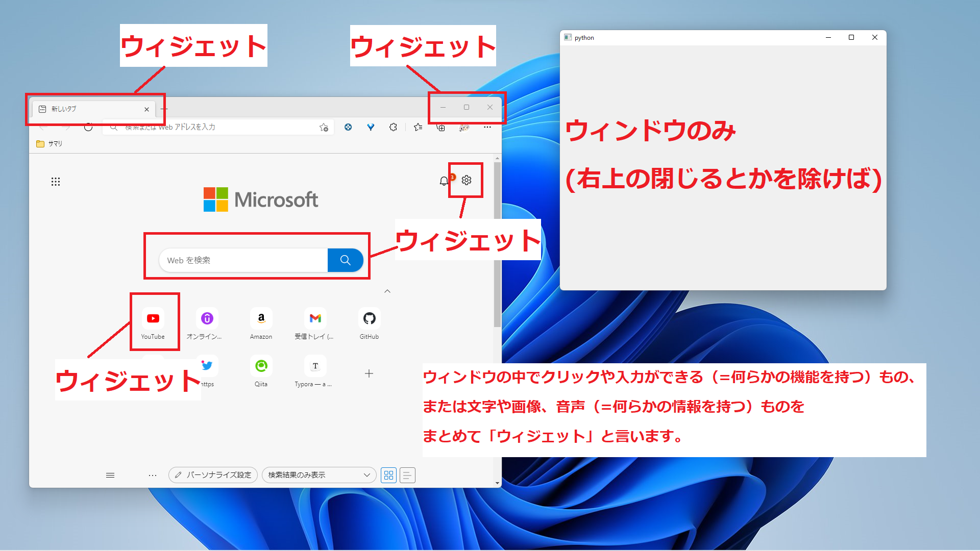
Task: Switch to the list layout view
Action: (x=407, y=475)
